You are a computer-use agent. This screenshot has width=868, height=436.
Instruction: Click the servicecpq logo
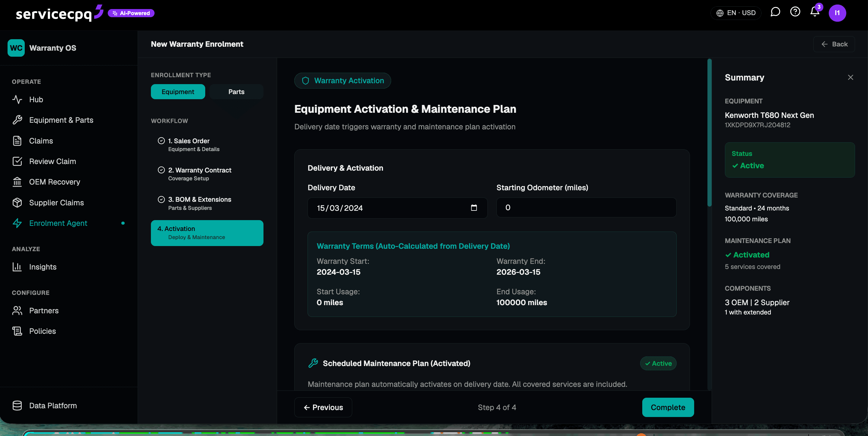pyautogui.click(x=59, y=13)
